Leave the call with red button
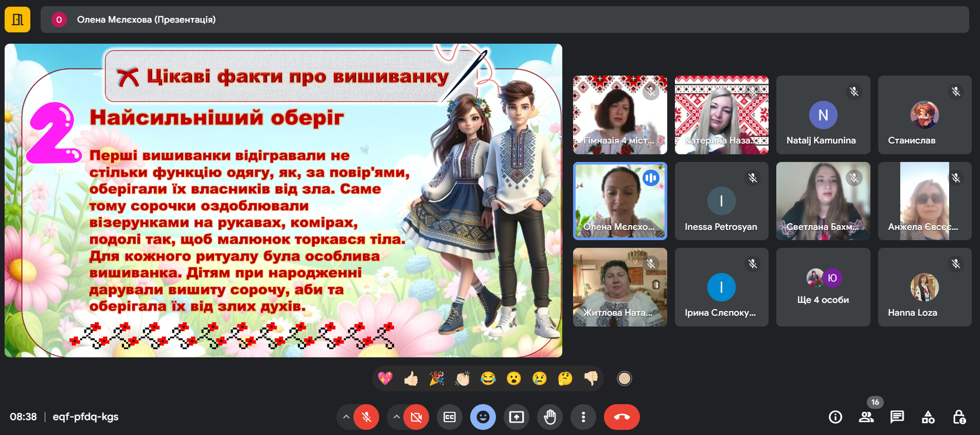 pyautogui.click(x=621, y=417)
